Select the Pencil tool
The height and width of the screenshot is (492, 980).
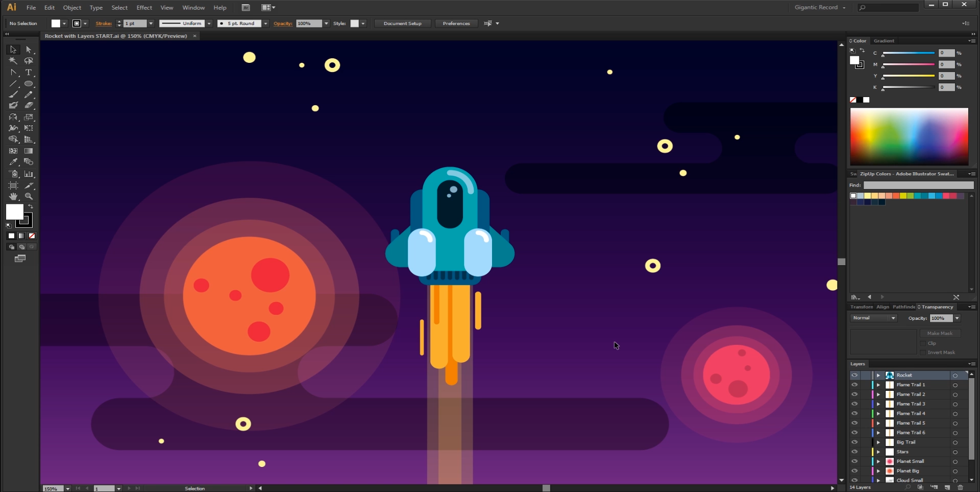[29, 95]
